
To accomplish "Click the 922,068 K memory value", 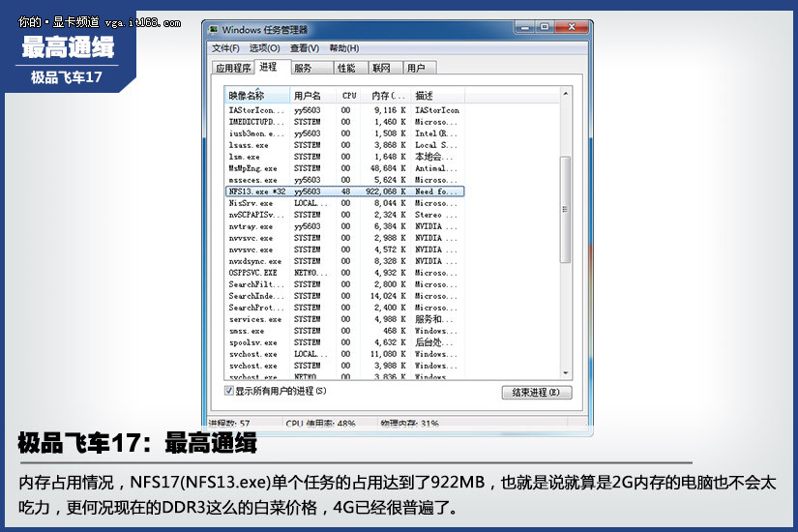I will coord(385,192).
